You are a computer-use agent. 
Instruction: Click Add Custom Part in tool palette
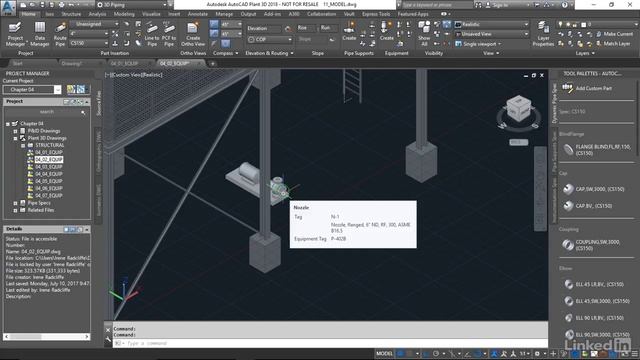588,88
